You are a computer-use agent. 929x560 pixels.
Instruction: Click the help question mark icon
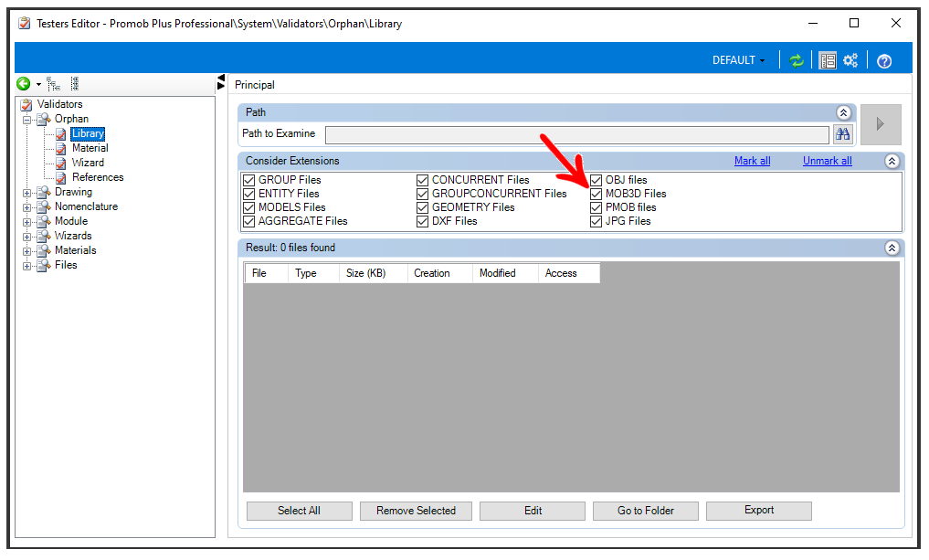point(884,61)
